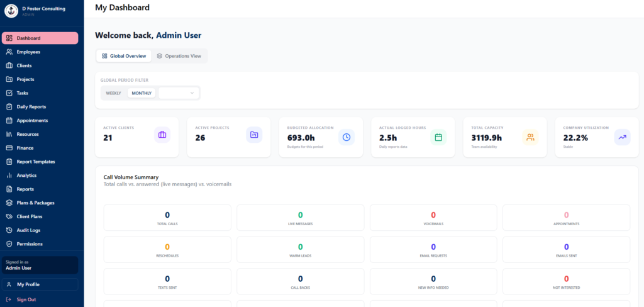Image resolution: width=644 pixels, height=307 pixels.
Task: Click the Reports document icon
Action: point(9,189)
